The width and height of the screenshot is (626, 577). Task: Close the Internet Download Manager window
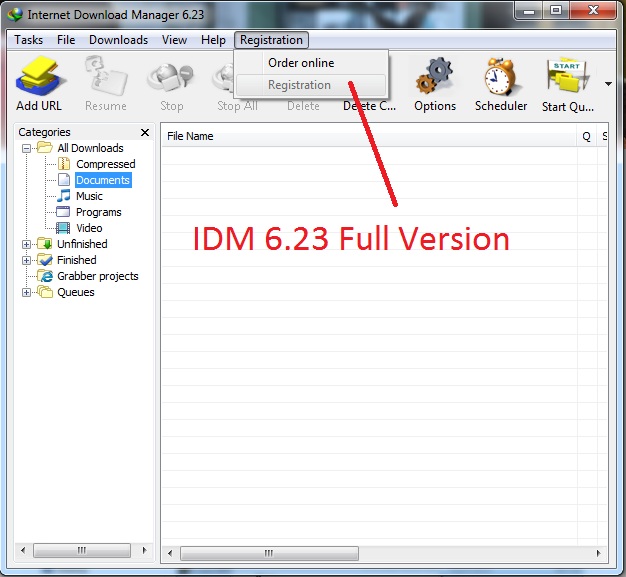pos(593,11)
